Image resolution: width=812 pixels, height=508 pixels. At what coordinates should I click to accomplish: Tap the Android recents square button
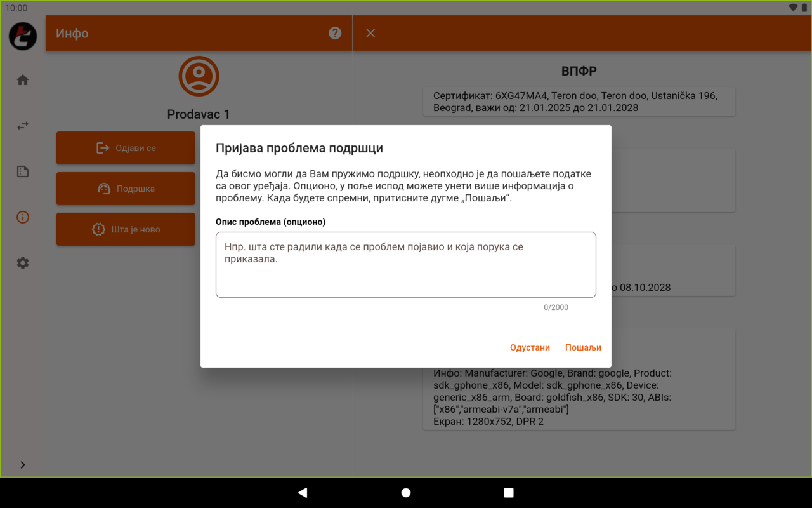pos(509,493)
